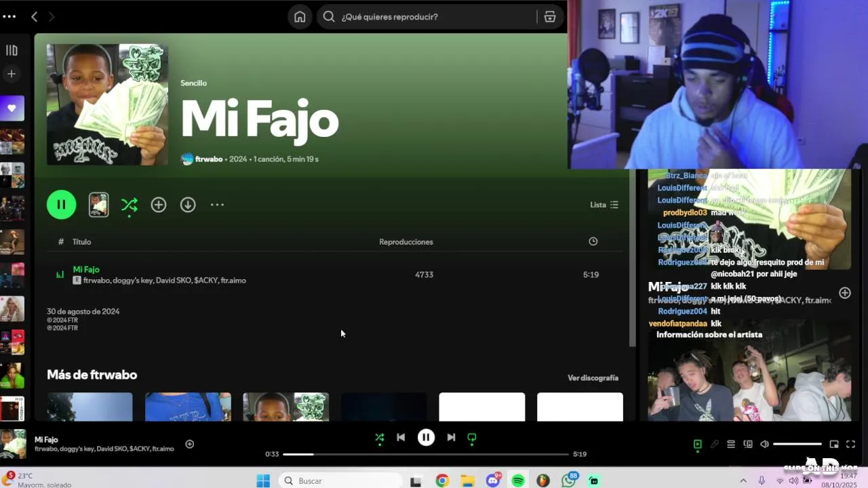Open the Mi Fajo album cover art

coord(107,104)
